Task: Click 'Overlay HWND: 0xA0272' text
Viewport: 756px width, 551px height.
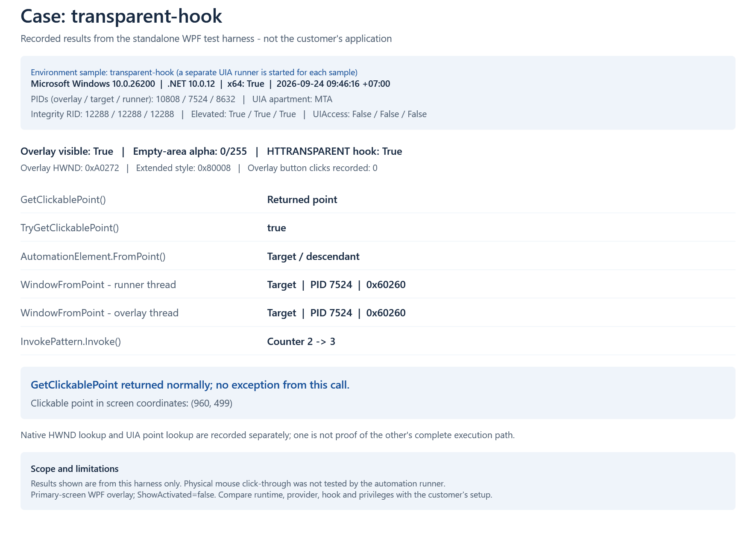Action: pos(70,168)
